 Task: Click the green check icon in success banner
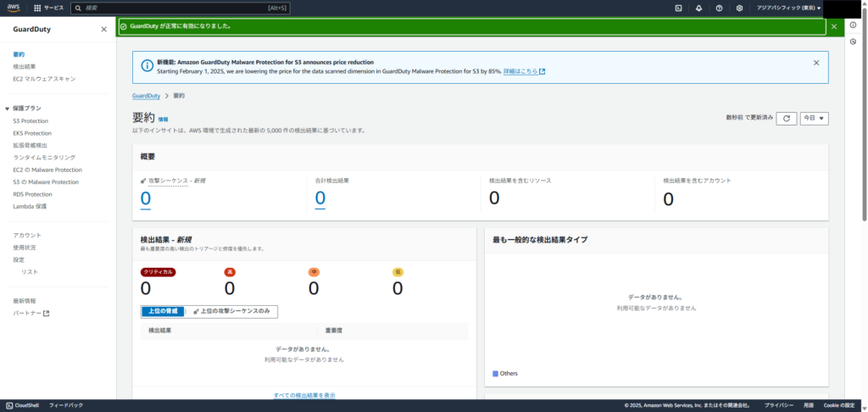click(124, 26)
